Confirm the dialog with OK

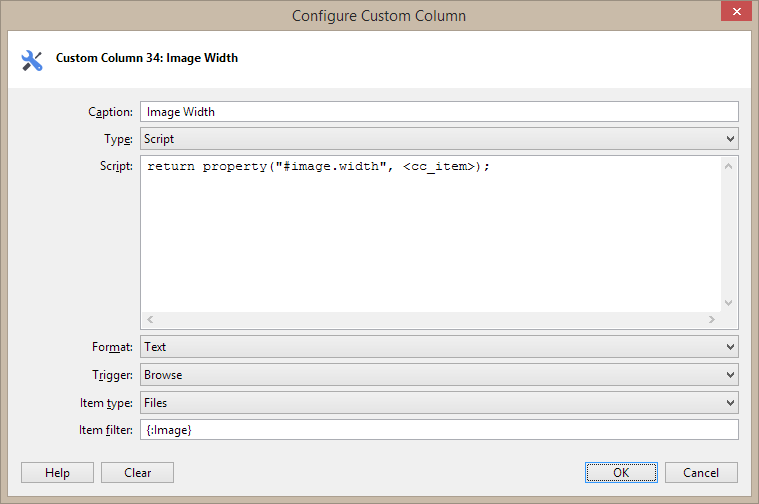621,473
